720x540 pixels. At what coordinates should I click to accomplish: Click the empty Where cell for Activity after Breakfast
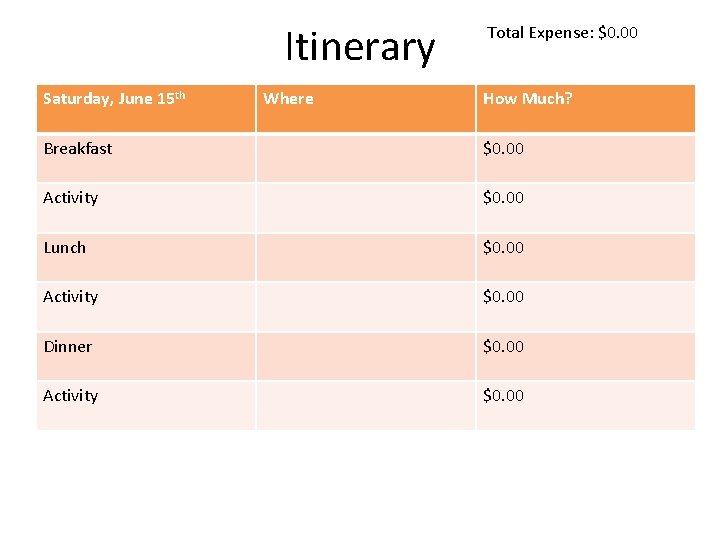pos(365,207)
